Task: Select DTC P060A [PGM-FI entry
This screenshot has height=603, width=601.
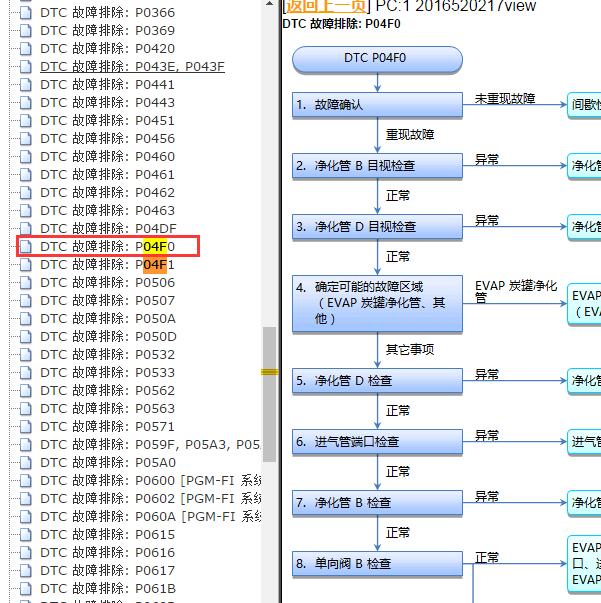Action: click(x=150, y=517)
